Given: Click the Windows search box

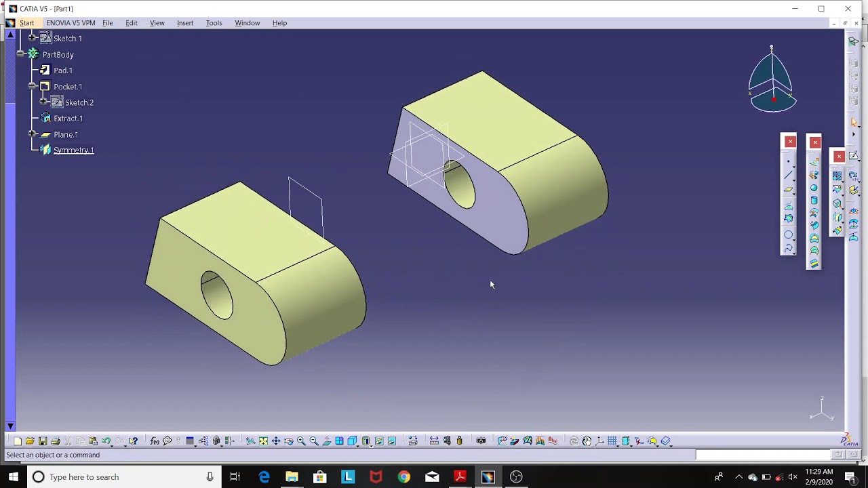Looking at the screenshot, I should coord(123,477).
